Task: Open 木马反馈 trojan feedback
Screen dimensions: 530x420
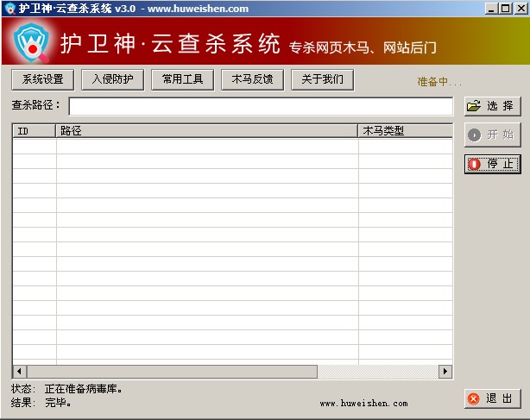Action: (x=253, y=79)
